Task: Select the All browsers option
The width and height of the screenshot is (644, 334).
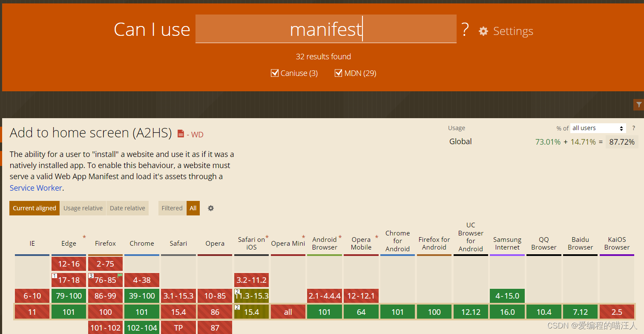Action: point(193,208)
